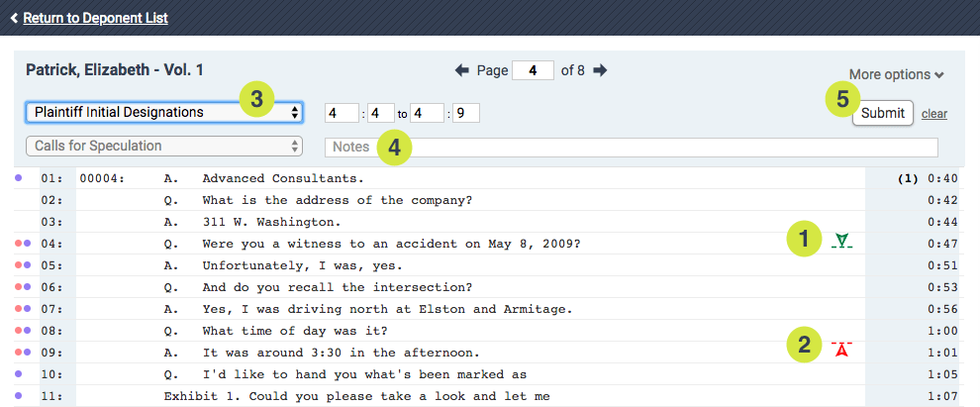Click the Return to Deponent List link
Image resolution: width=980 pixels, height=407 pixels.
pyautogui.click(x=95, y=18)
